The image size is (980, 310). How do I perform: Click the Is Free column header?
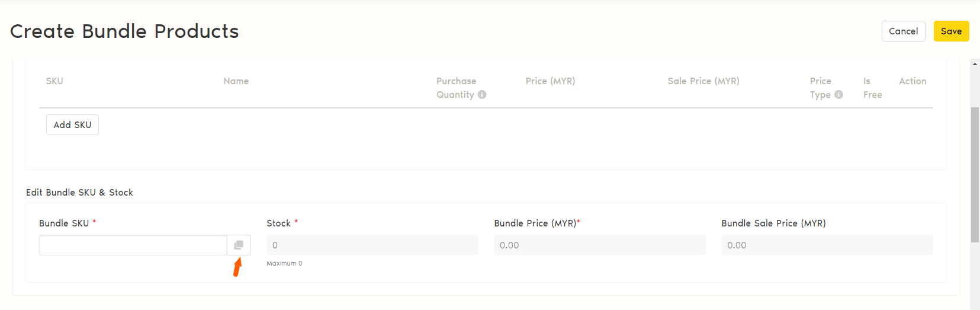click(x=872, y=88)
